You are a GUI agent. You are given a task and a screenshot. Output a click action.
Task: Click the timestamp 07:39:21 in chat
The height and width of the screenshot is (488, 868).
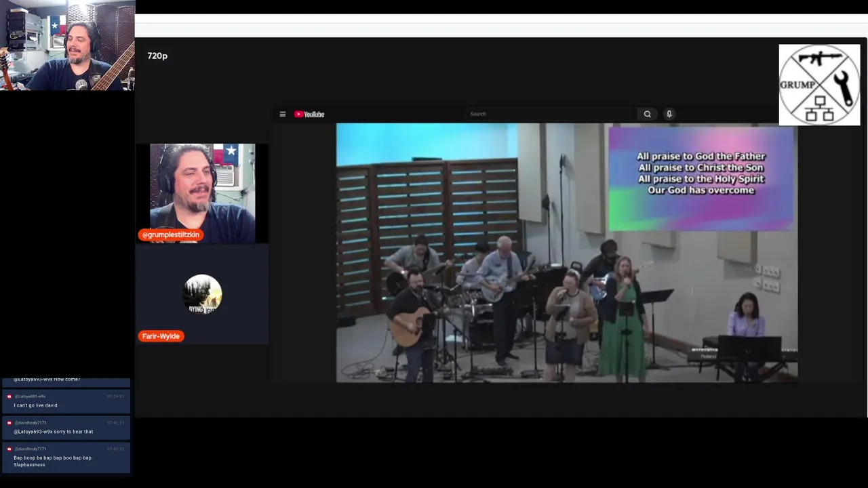pyautogui.click(x=115, y=396)
